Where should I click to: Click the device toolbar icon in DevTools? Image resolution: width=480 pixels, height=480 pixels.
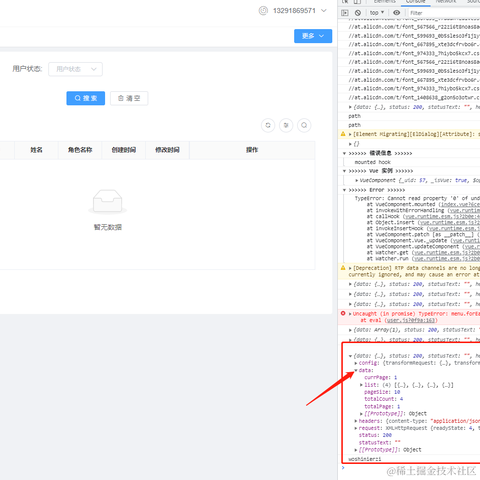pos(357,2)
